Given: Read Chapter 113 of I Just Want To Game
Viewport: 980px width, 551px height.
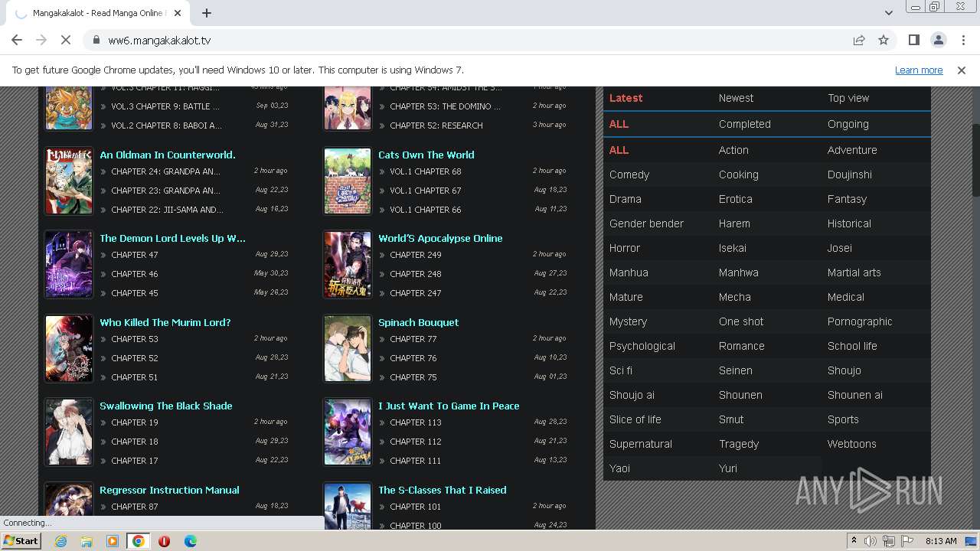Looking at the screenshot, I should pos(415,422).
